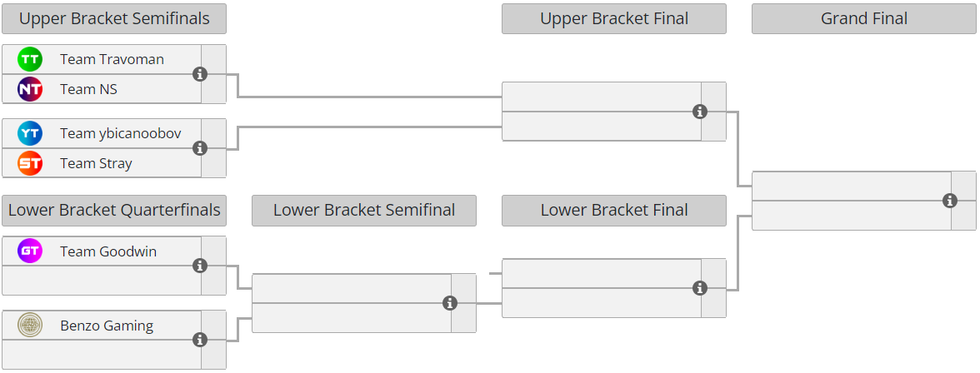Image resolution: width=980 pixels, height=373 pixels.
Task: Show Lower Bracket Semifinal match info
Action: coord(450,303)
